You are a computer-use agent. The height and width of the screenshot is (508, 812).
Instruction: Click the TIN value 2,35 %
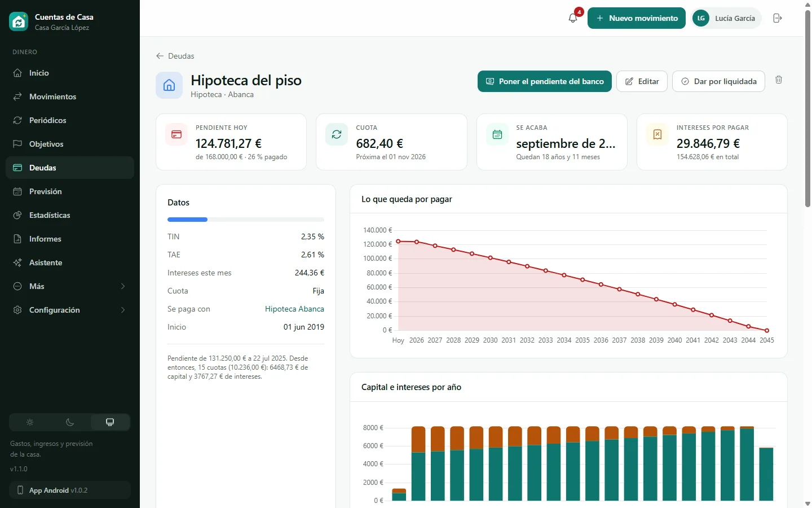click(x=312, y=237)
